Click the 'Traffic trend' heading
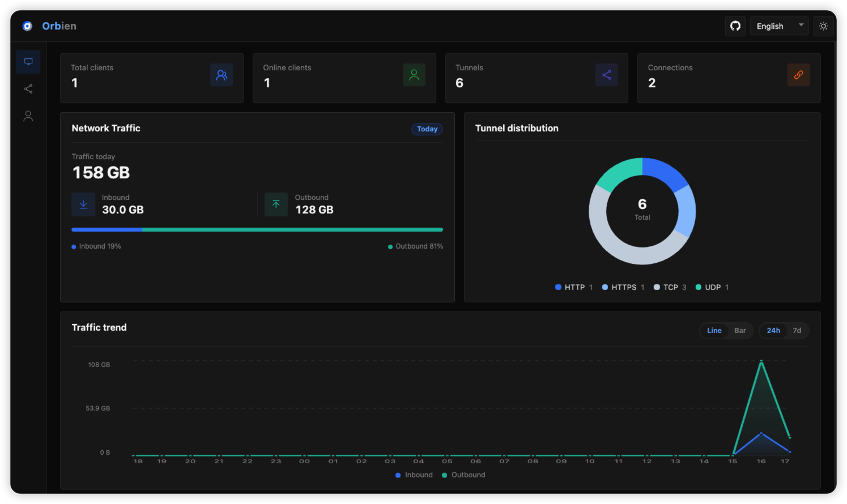The width and height of the screenshot is (847, 504). 99,327
